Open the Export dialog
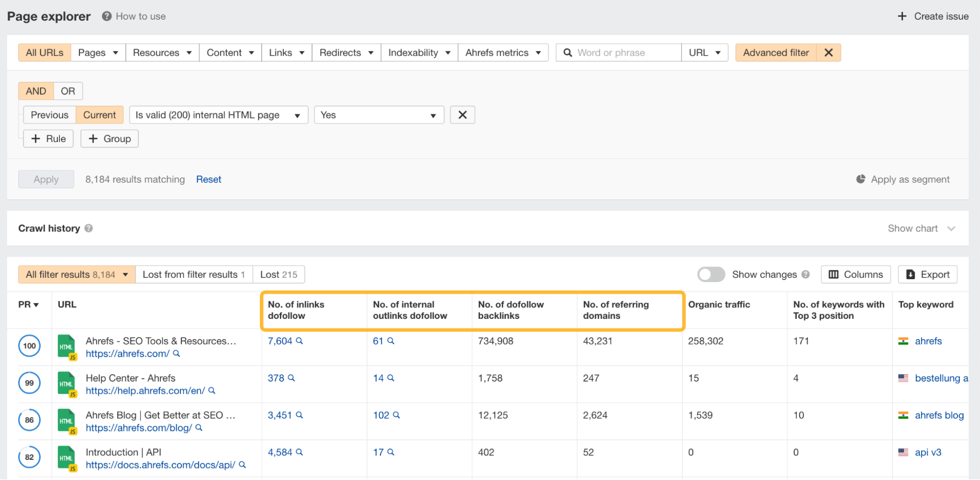The width and height of the screenshot is (980, 480). (927, 274)
